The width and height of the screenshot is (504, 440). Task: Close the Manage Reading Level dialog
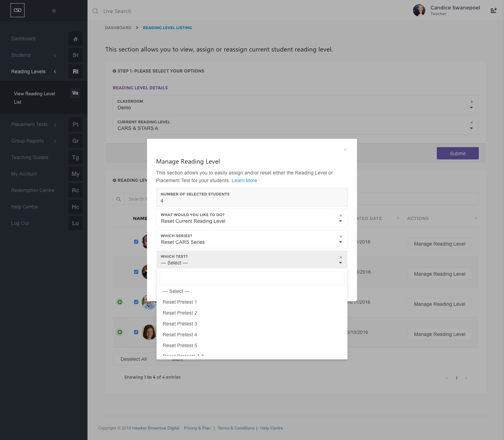(x=345, y=150)
